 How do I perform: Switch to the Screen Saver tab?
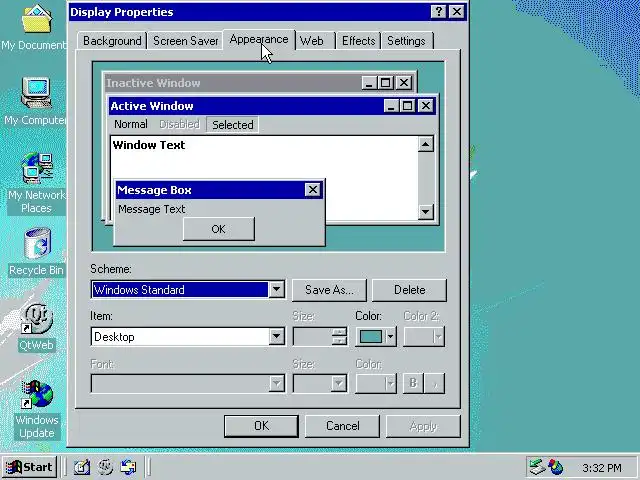pos(185,41)
